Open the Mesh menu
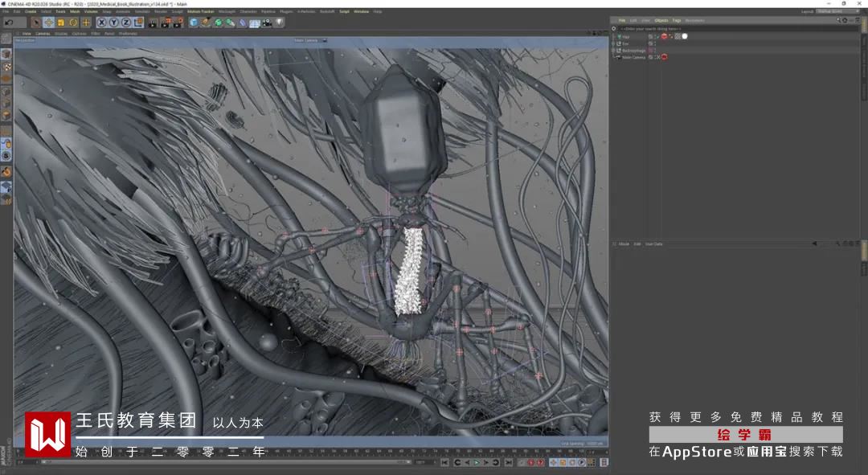The height and width of the screenshot is (475, 868). pyautogui.click(x=75, y=11)
